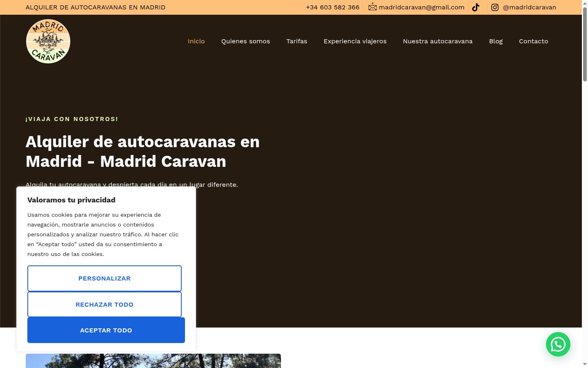Screen dimensions: 588x368
Task: Click the scrollbar down arrow
Action: pyautogui.click(x=585, y=364)
